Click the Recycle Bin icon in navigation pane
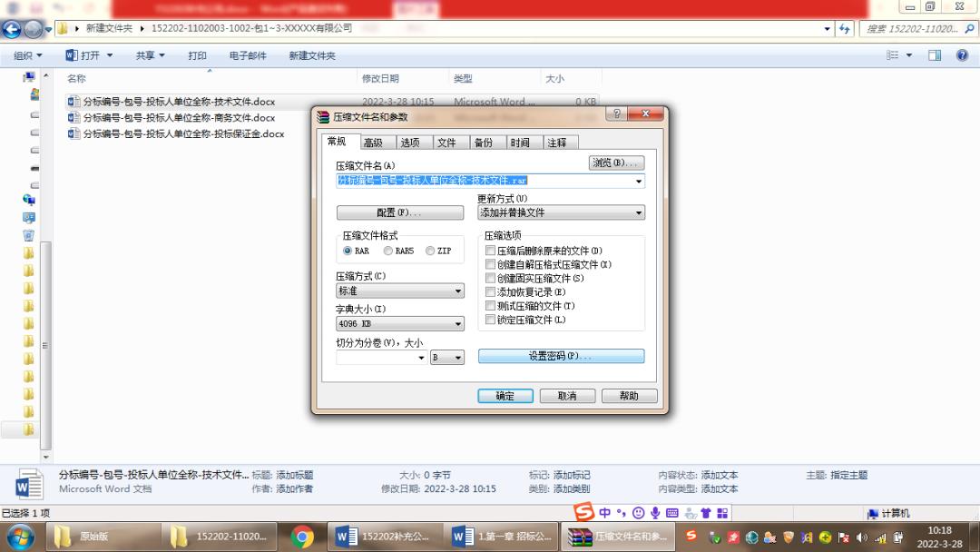The height and width of the screenshot is (552, 980). 29,235
